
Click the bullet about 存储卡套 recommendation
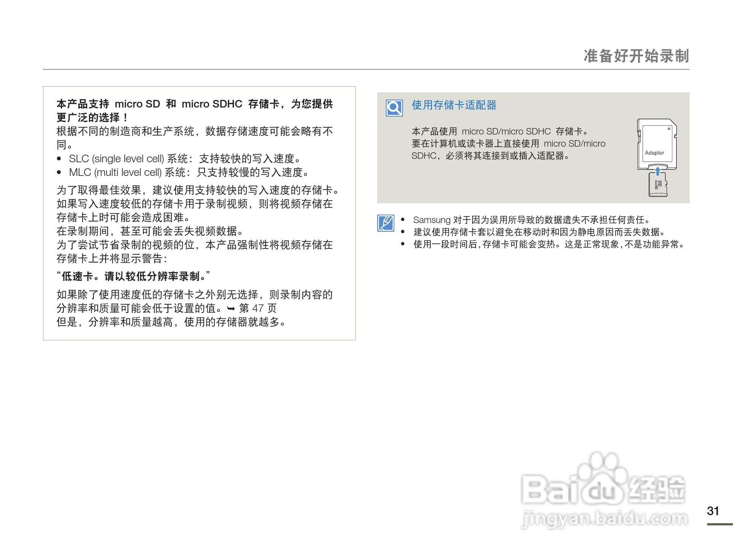coord(539,232)
